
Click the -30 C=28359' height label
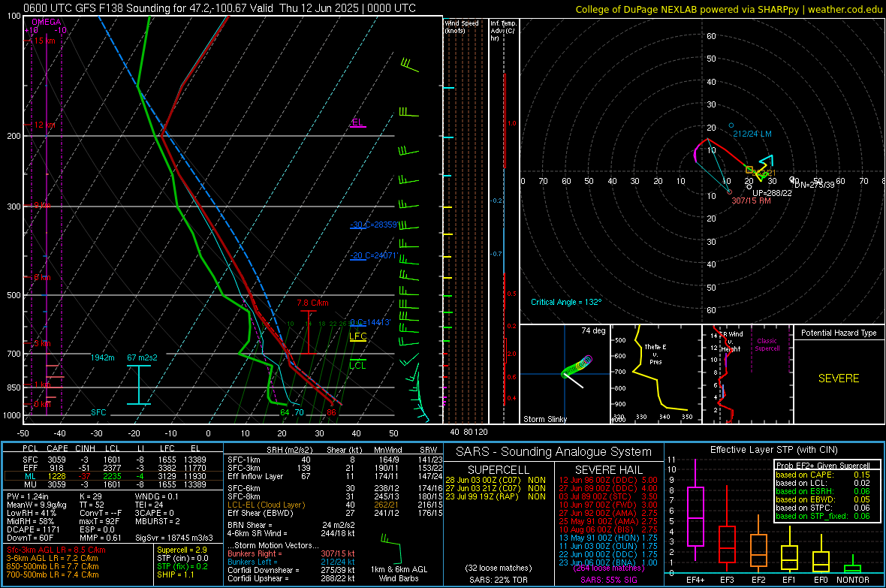(373, 225)
